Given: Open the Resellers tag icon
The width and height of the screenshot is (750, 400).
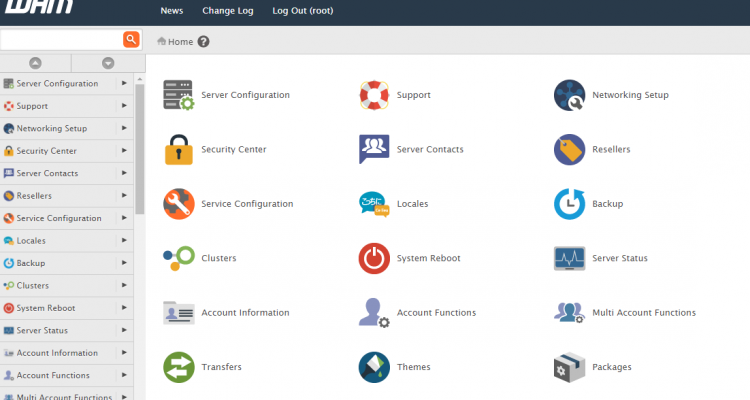Looking at the screenshot, I should [x=569, y=149].
